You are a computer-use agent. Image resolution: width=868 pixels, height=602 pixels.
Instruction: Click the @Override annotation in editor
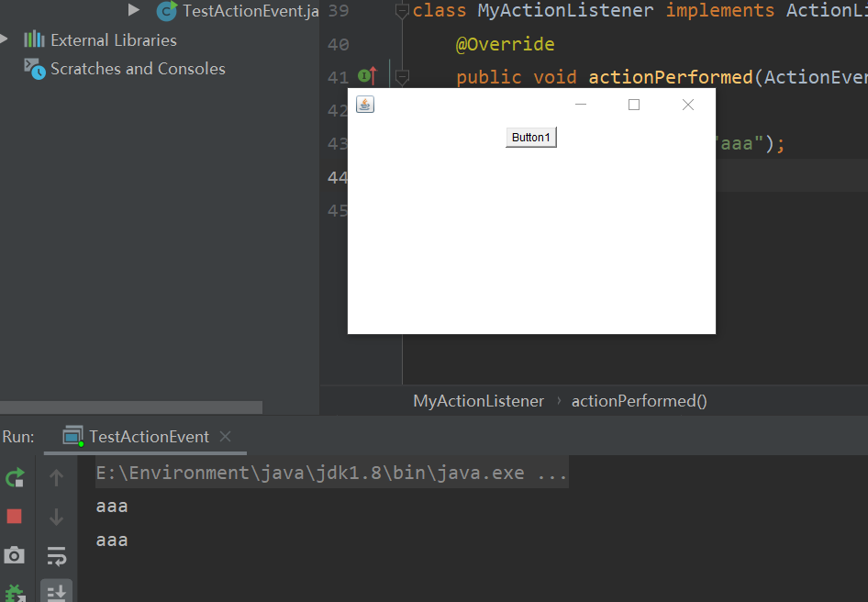click(x=505, y=44)
